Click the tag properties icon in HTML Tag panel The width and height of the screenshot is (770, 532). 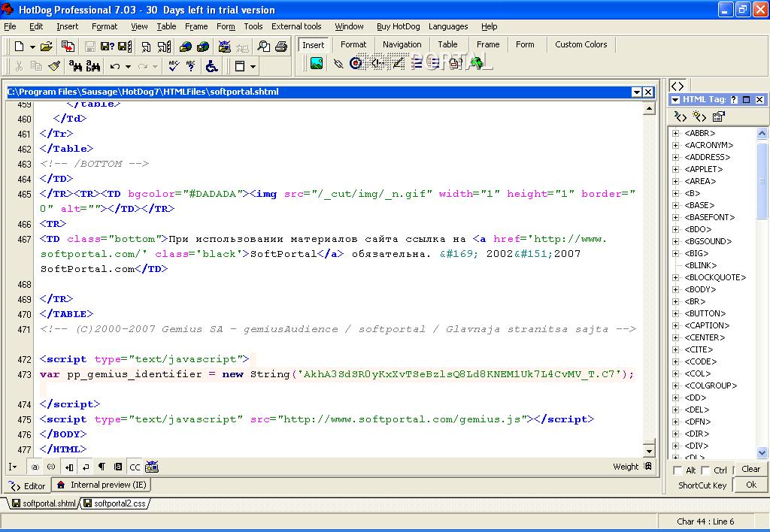click(x=718, y=116)
